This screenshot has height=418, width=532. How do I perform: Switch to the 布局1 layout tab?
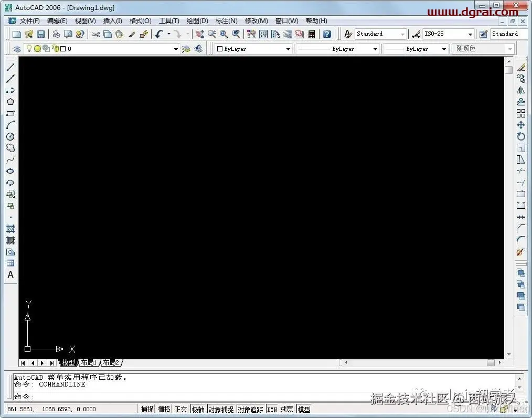(89, 362)
